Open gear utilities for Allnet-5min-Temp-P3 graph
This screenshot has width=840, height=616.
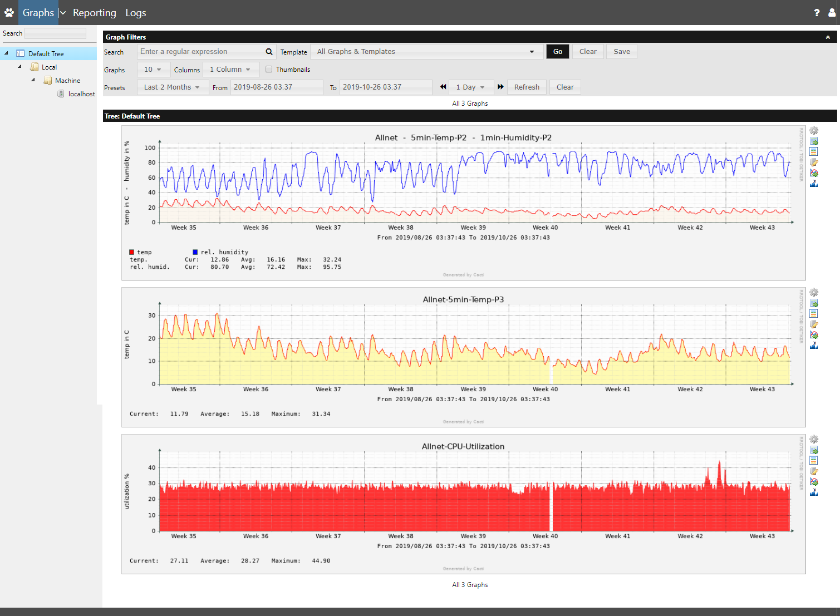coord(814,292)
